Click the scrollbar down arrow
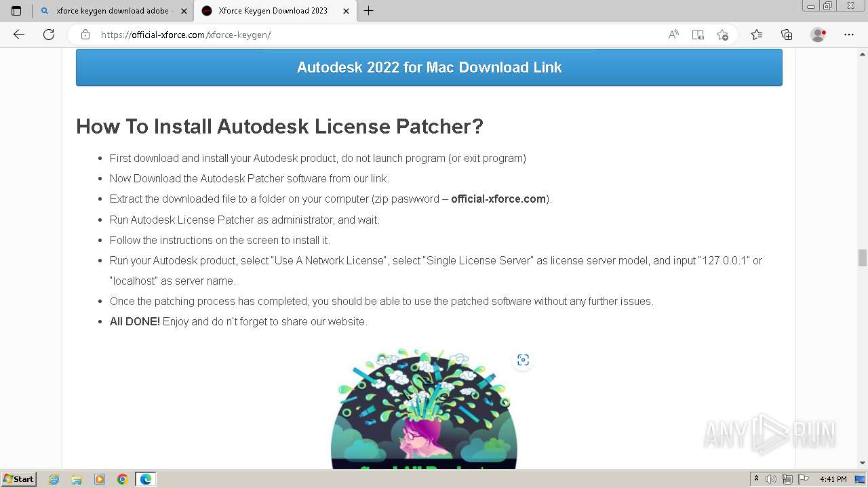This screenshot has width=868, height=488. point(862,463)
